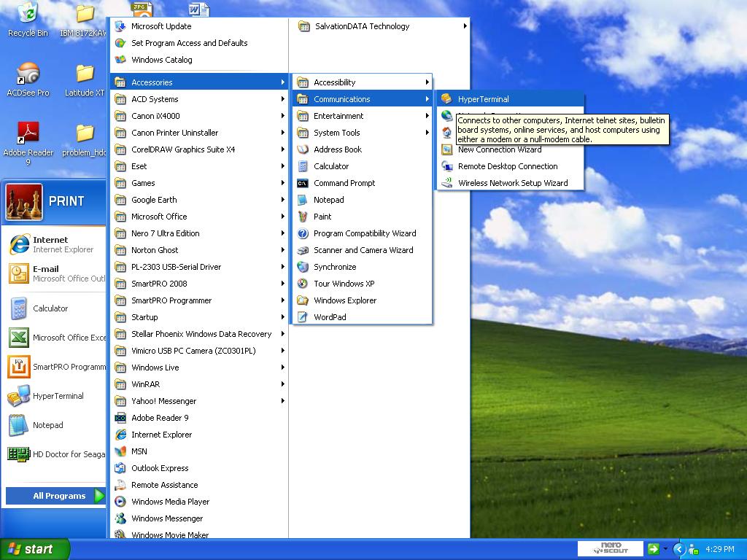Click HyperTerminal icon in recent programs

(x=18, y=396)
